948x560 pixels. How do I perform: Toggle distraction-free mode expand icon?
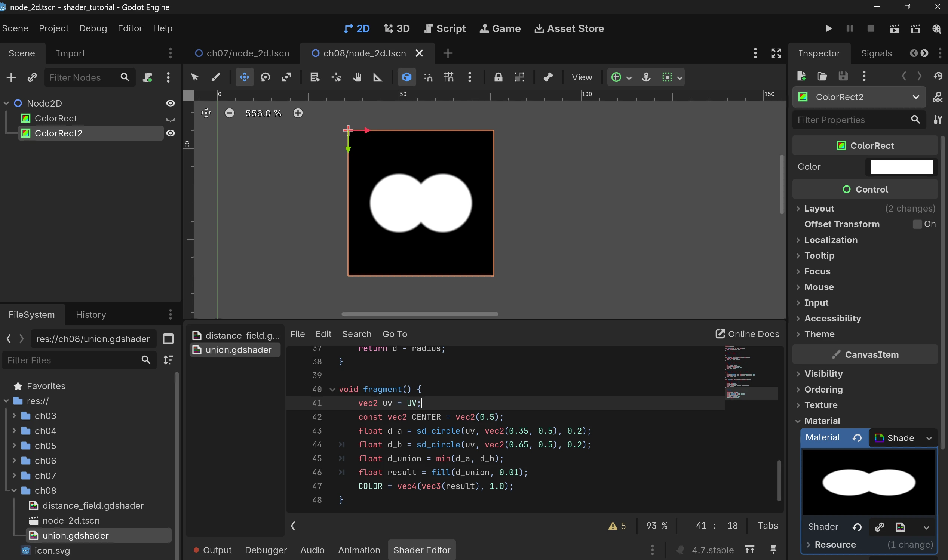[776, 53]
